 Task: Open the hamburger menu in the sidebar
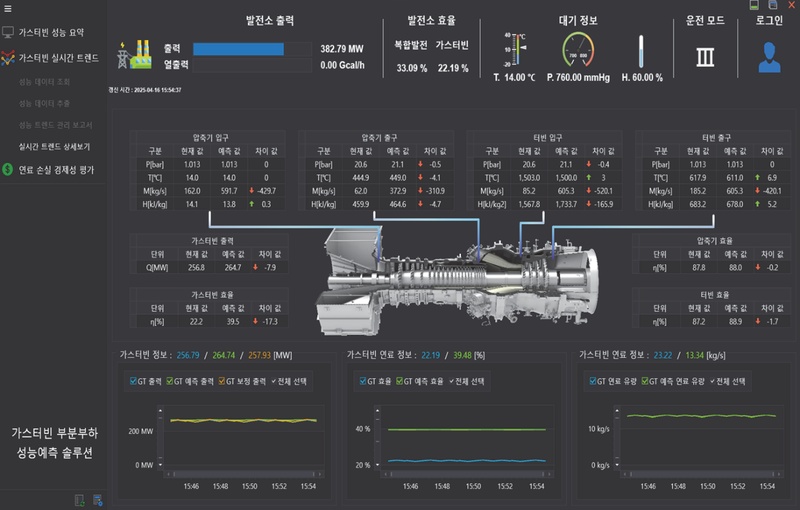(8, 9)
